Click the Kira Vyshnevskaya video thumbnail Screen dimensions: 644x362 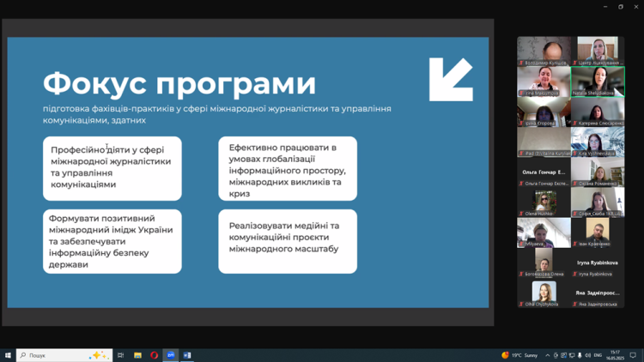click(598, 142)
